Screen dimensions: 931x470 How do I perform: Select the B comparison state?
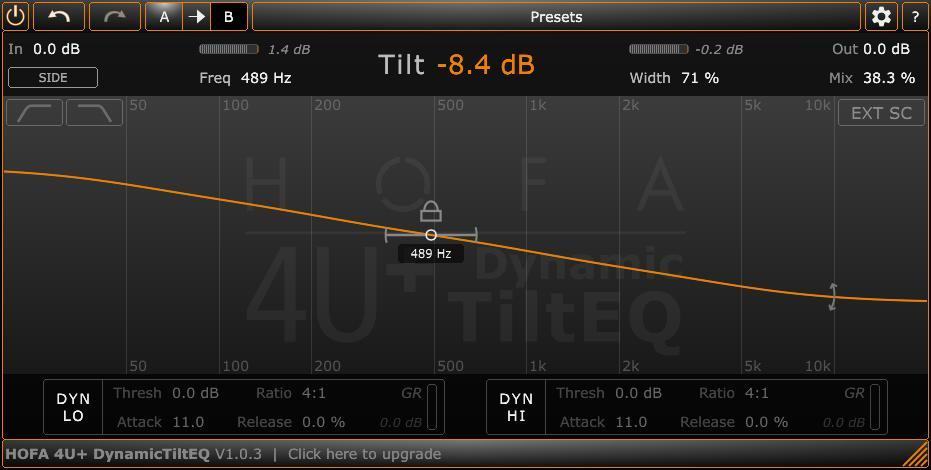pyautogui.click(x=229, y=17)
